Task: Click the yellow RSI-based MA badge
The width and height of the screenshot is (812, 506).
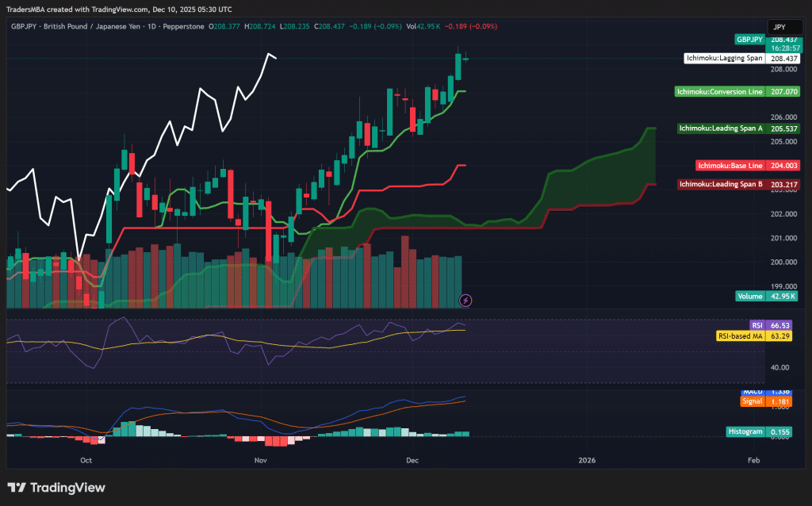Action: [x=754, y=335]
